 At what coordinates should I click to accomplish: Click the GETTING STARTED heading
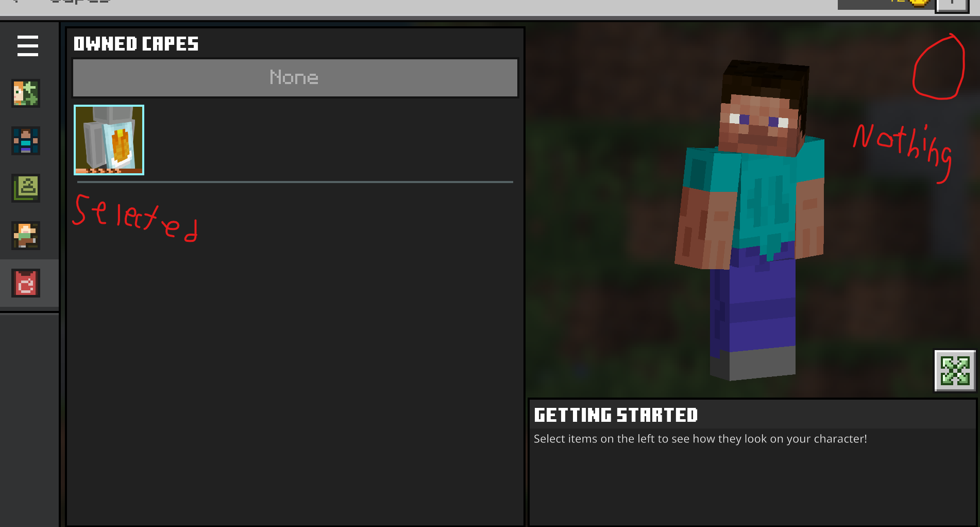click(x=616, y=415)
